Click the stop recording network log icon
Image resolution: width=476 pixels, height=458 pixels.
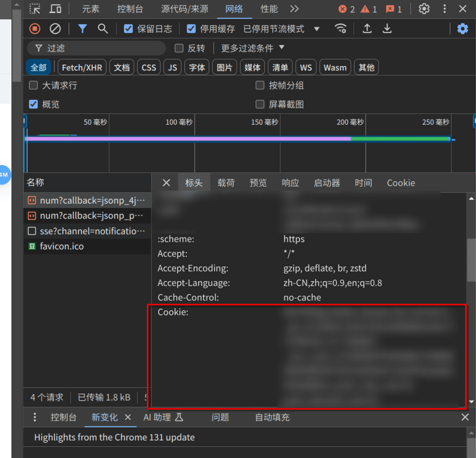(35, 29)
